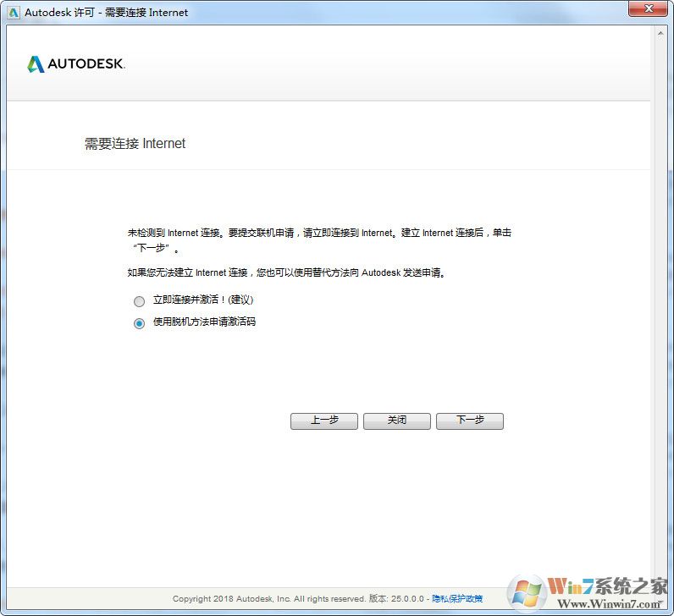Open the 隐私保护政策 privacy policy link

coord(457,598)
